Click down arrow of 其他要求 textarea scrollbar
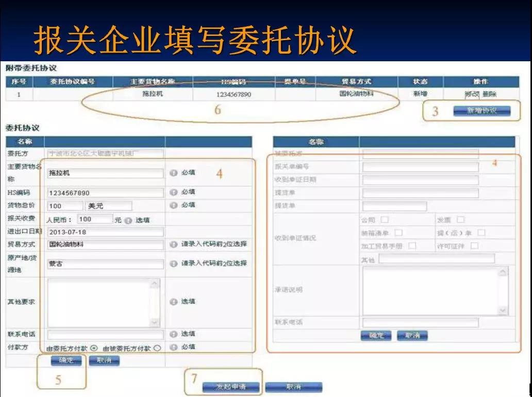 point(154,322)
